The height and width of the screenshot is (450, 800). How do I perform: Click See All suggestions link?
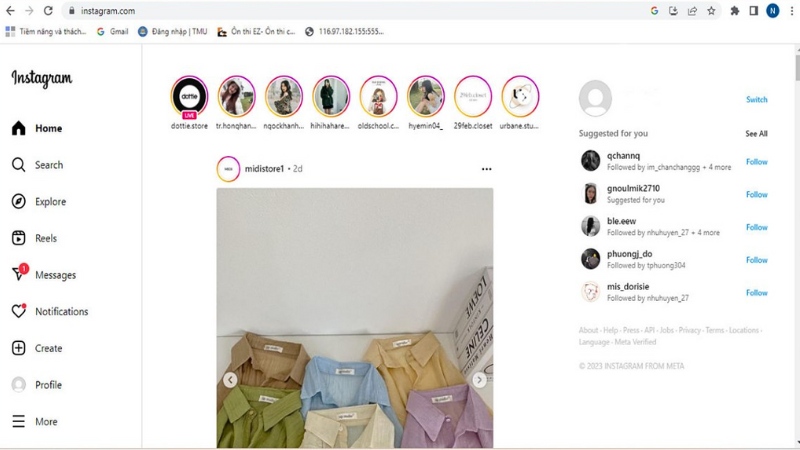(x=756, y=134)
